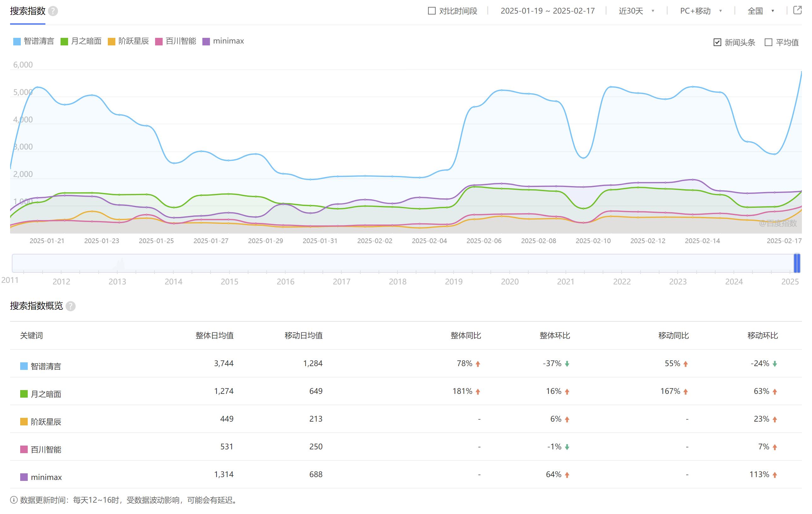Click the date range 2025-01-19 ~ 2025-02-17
The width and height of the screenshot is (812, 514).
tap(547, 11)
